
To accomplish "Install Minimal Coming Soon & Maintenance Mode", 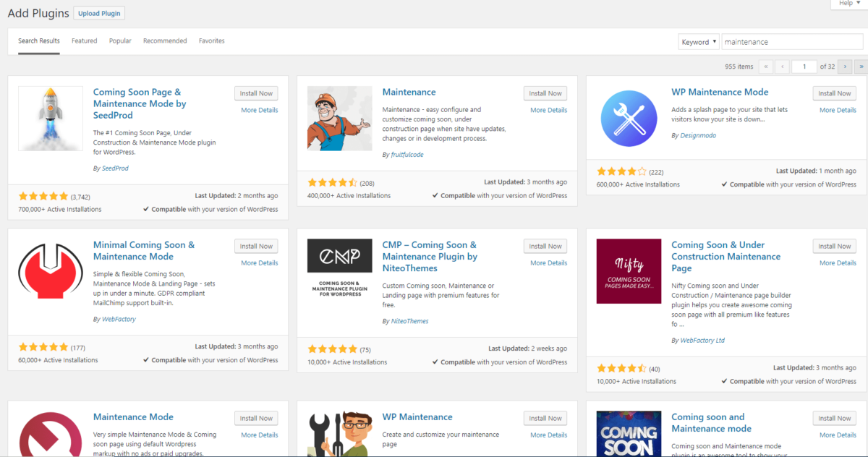I will tap(256, 246).
